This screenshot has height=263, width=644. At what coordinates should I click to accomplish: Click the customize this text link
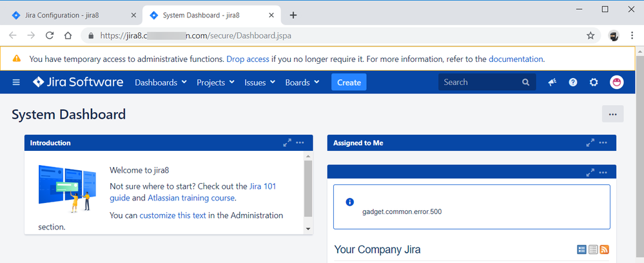173,215
